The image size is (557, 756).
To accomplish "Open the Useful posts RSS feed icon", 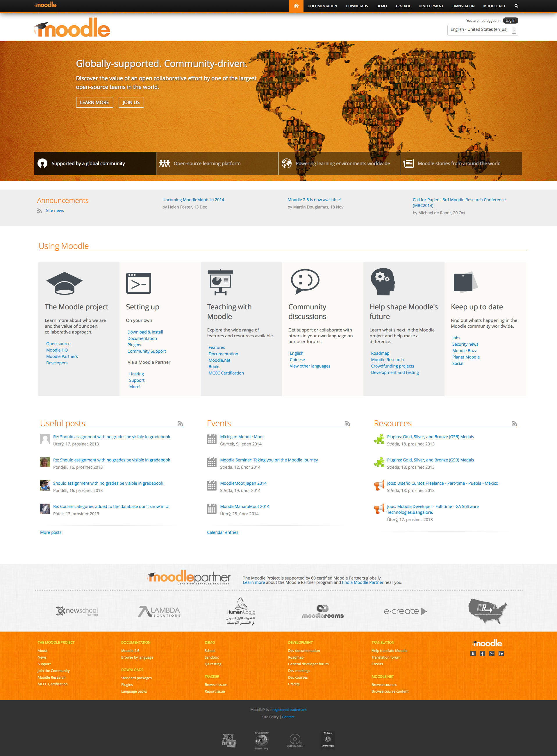I will [180, 424].
